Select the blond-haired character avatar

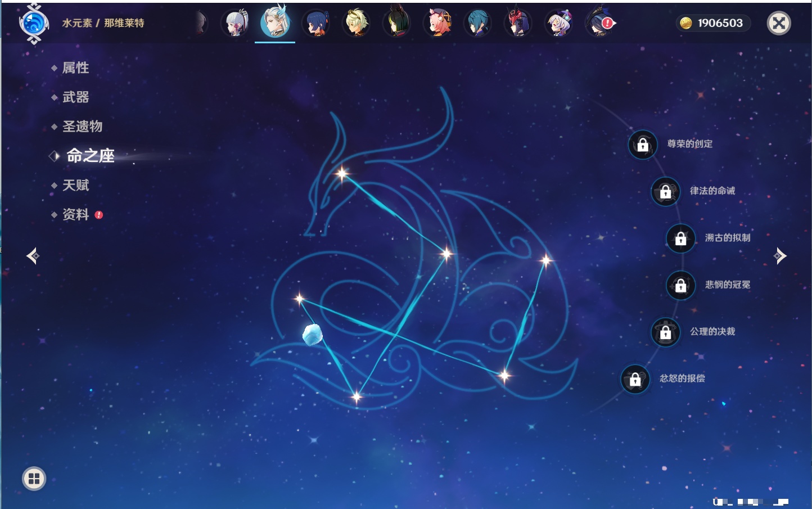point(357,23)
